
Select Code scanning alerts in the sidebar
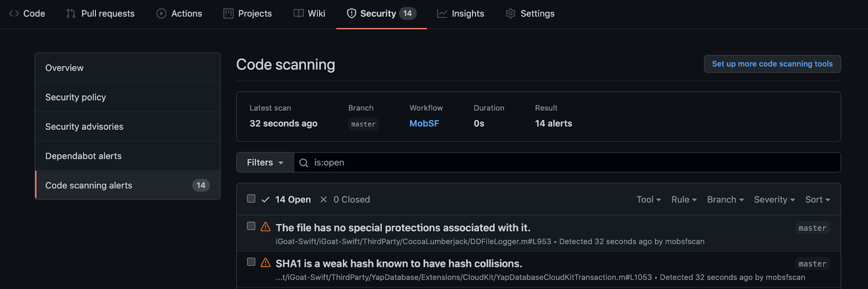coord(127,185)
